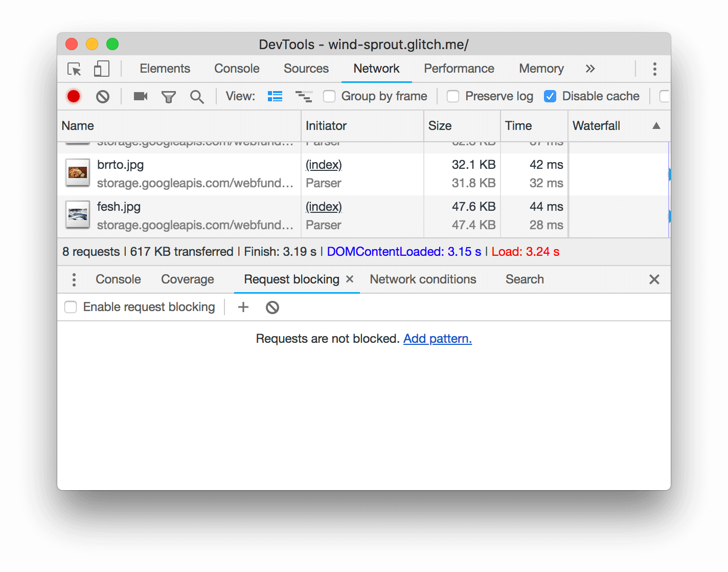728x572 pixels.
Task: Open the network filter bar
Action: tap(169, 96)
